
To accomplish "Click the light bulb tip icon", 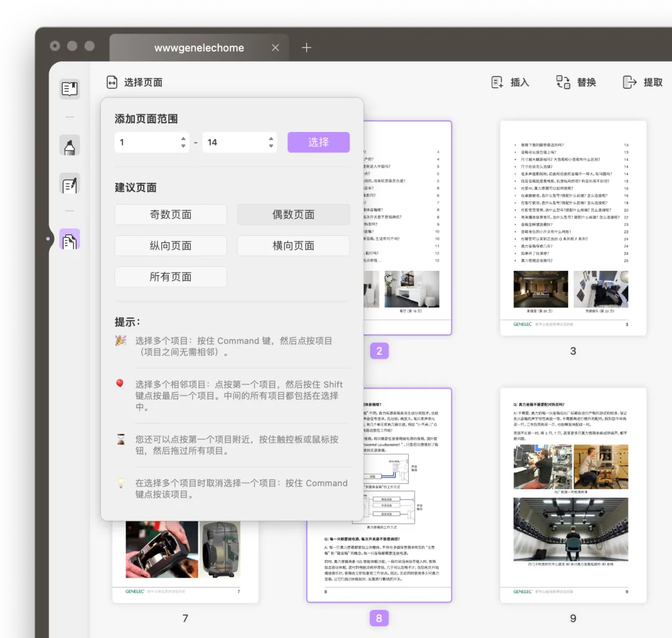I will (x=121, y=483).
